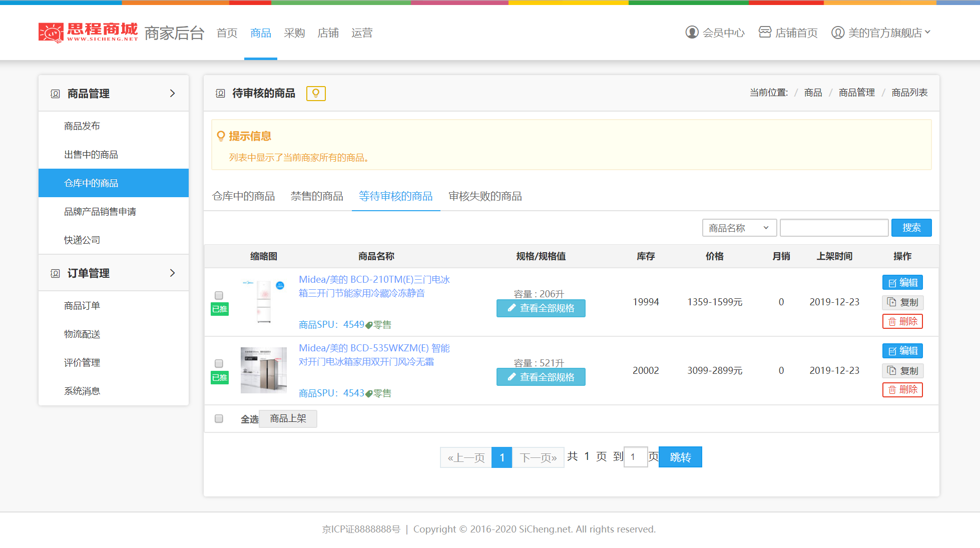The width and height of the screenshot is (980, 548).
Task: Delete the BCD-535WKZM product
Action: (x=902, y=389)
